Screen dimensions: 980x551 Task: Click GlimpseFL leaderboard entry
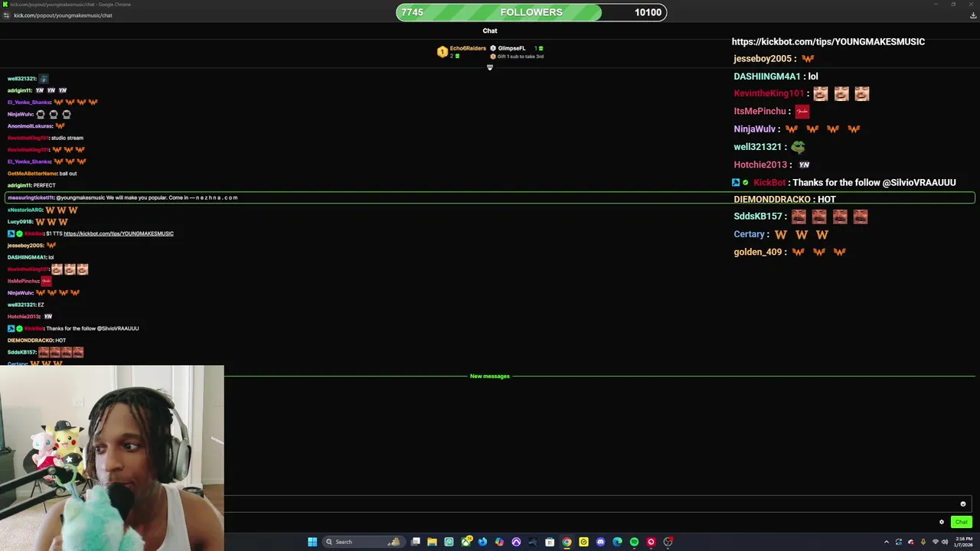(511, 48)
